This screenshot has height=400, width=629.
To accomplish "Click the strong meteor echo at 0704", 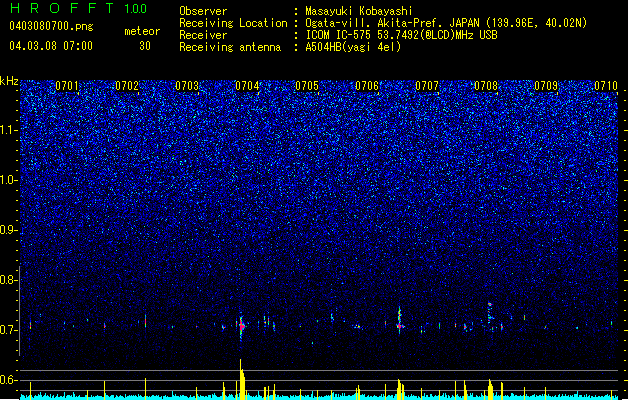I will click(x=241, y=326).
